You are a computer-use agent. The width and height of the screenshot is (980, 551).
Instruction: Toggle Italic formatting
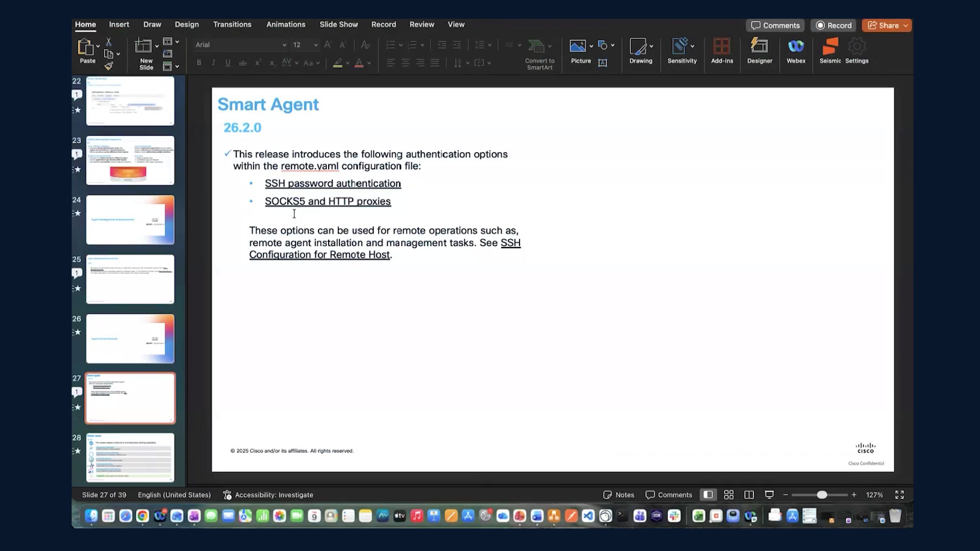[x=213, y=63]
